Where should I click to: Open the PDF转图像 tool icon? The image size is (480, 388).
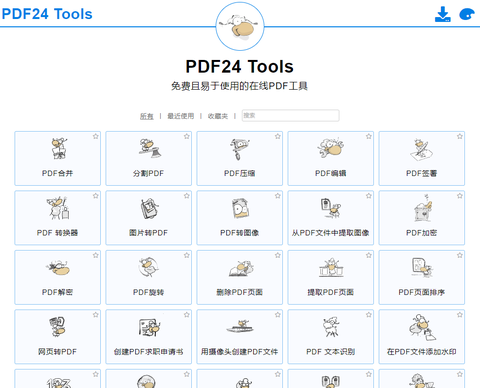click(x=240, y=208)
